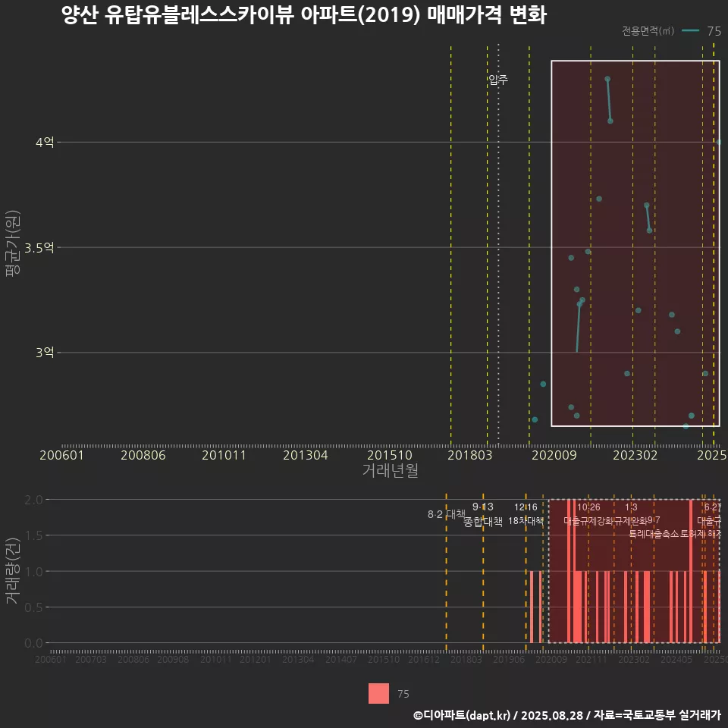Click the '토허제 해제' annotation text
Image resolution: width=728 pixels, height=728 pixels.
coord(701,533)
